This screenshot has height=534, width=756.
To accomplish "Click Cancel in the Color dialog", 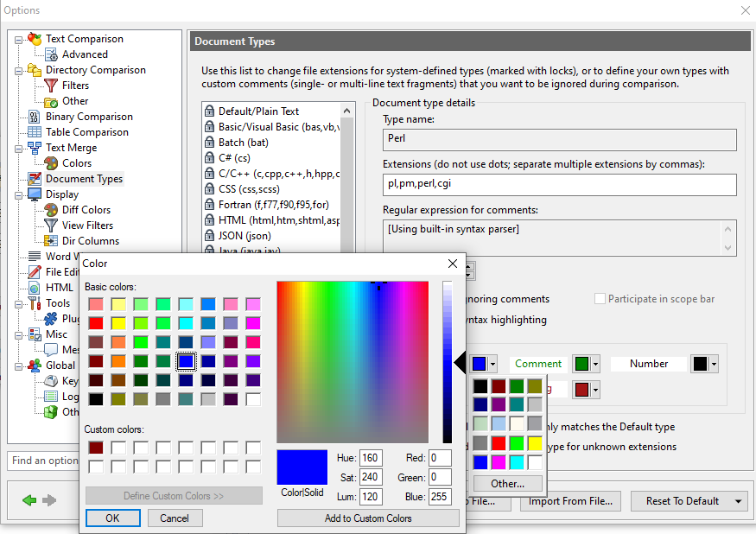I will (175, 518).
